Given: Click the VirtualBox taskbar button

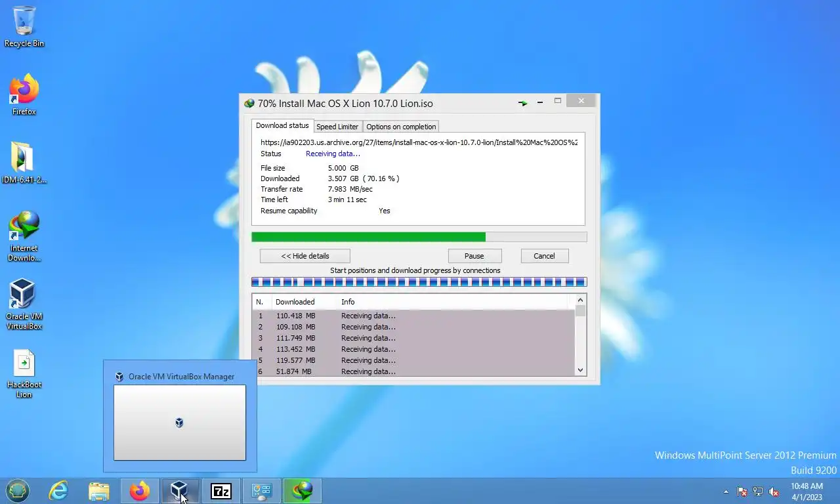Looking at the screenshot, I should [180, 491].
